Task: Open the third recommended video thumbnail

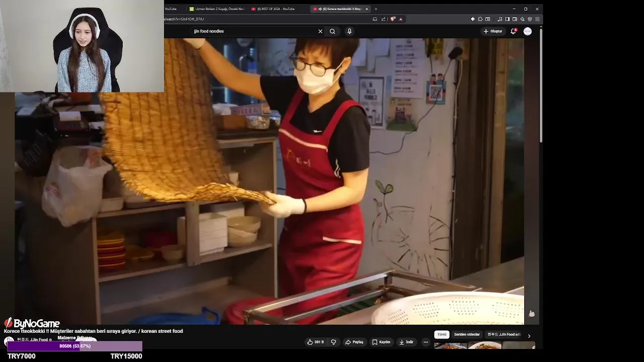Action: coord(519,345)
